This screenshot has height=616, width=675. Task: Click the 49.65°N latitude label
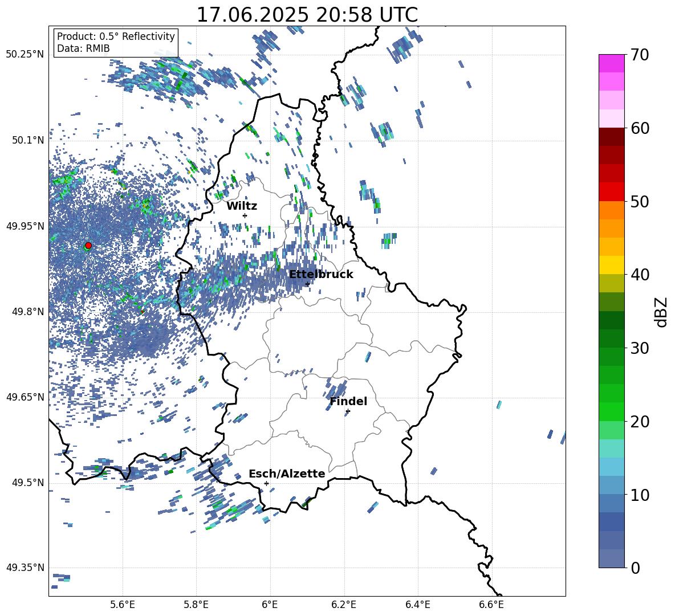tap(26, 397)
